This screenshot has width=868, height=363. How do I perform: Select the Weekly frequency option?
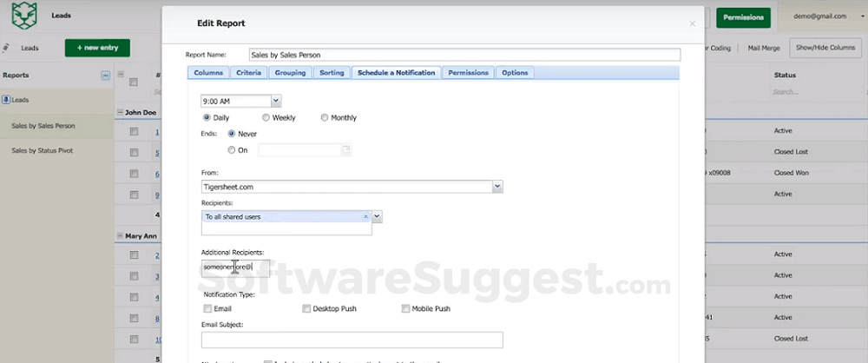pos(266,117)
